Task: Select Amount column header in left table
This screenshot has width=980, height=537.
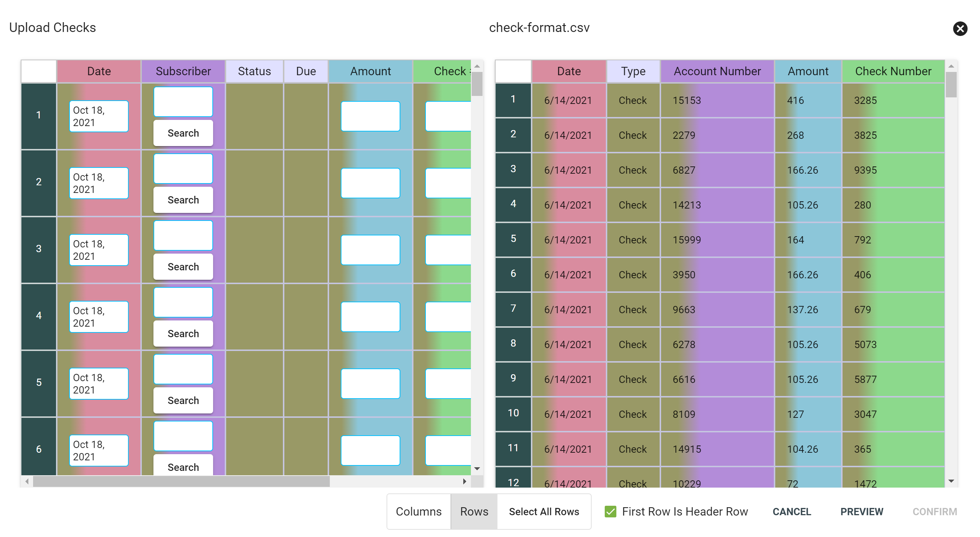Action: (x=370, y=71)
